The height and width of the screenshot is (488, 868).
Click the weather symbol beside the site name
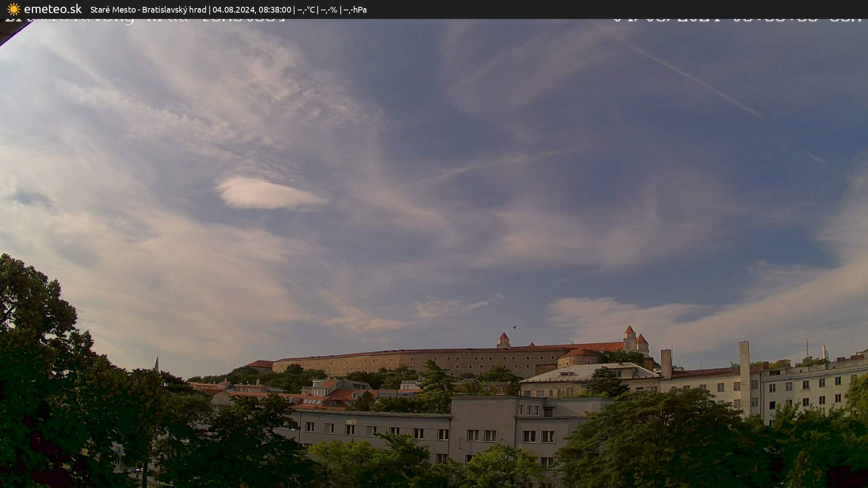tap(14, 9)
